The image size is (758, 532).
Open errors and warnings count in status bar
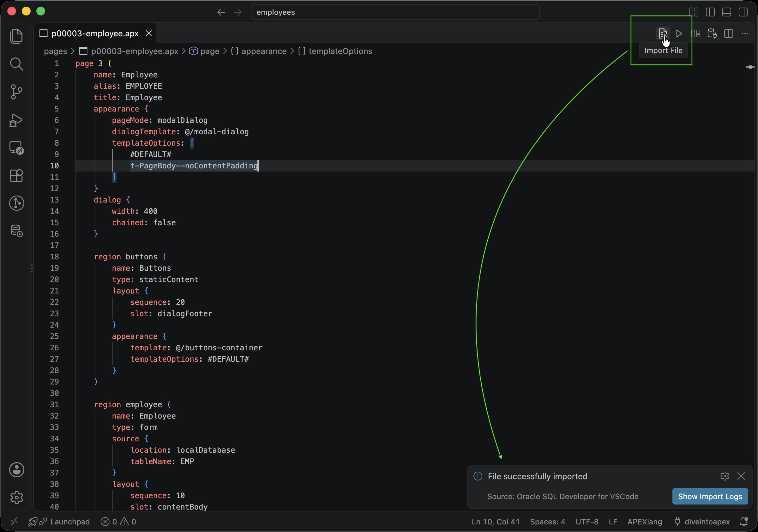(x=118, y=522)
